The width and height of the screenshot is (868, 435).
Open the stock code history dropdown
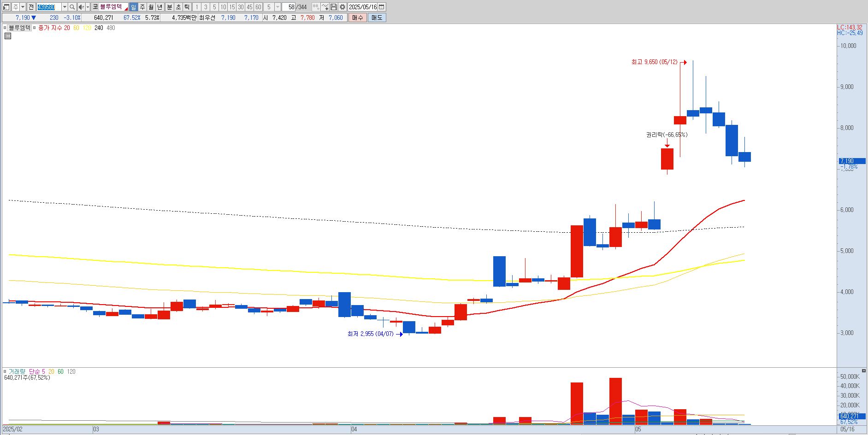[x=65, y=7]
